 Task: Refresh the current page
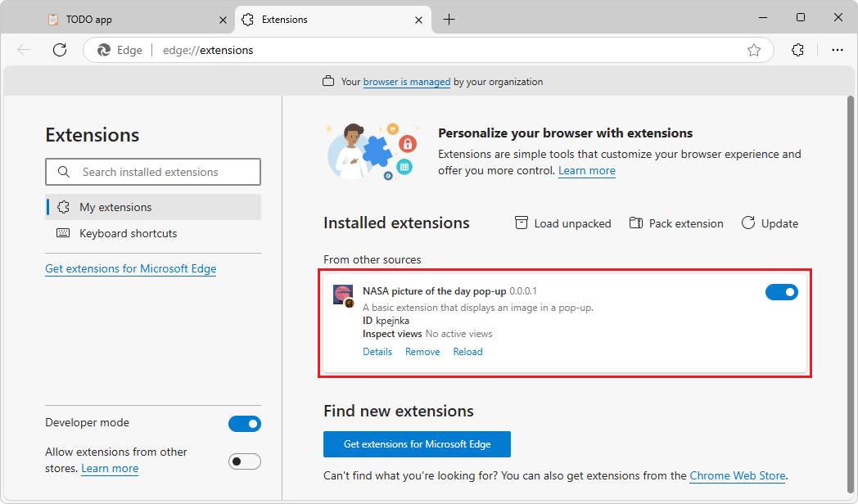pyautogui.click(x=59, y=50)
